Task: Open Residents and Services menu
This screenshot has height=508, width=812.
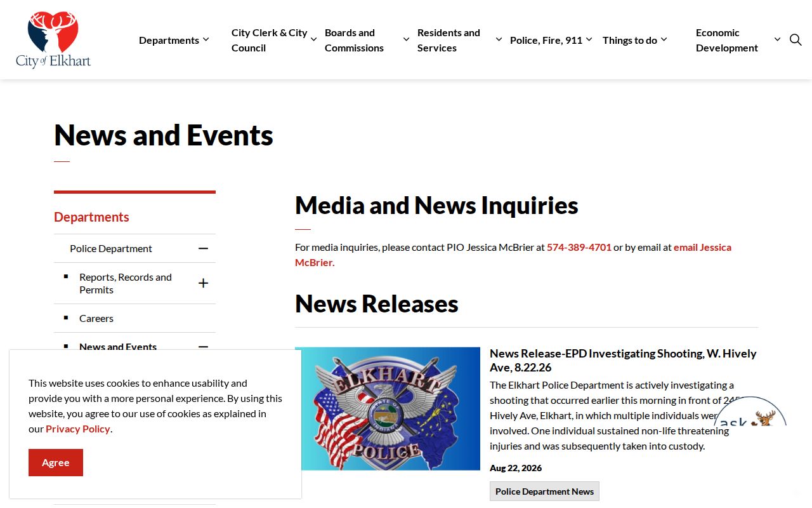Action: 449,40
